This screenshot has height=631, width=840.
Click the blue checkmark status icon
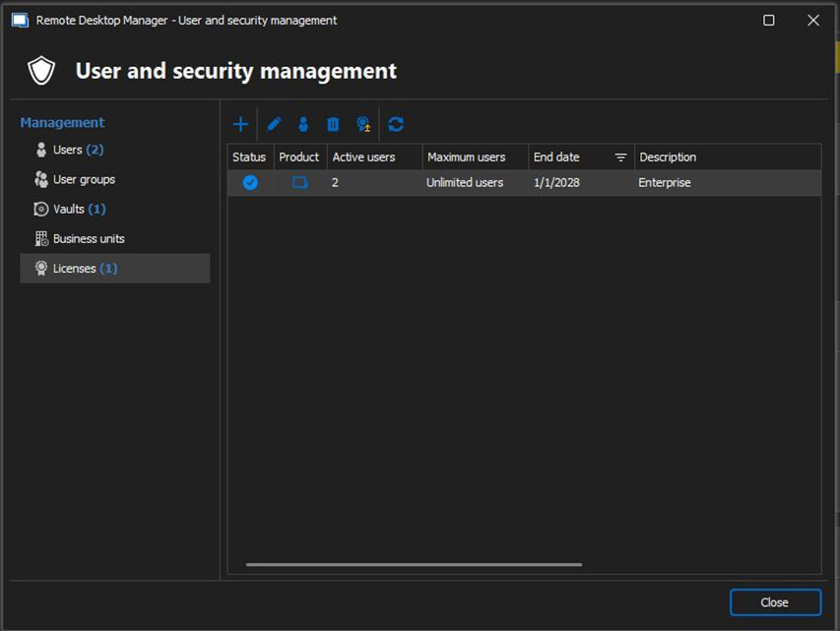[x=250, y=183]
